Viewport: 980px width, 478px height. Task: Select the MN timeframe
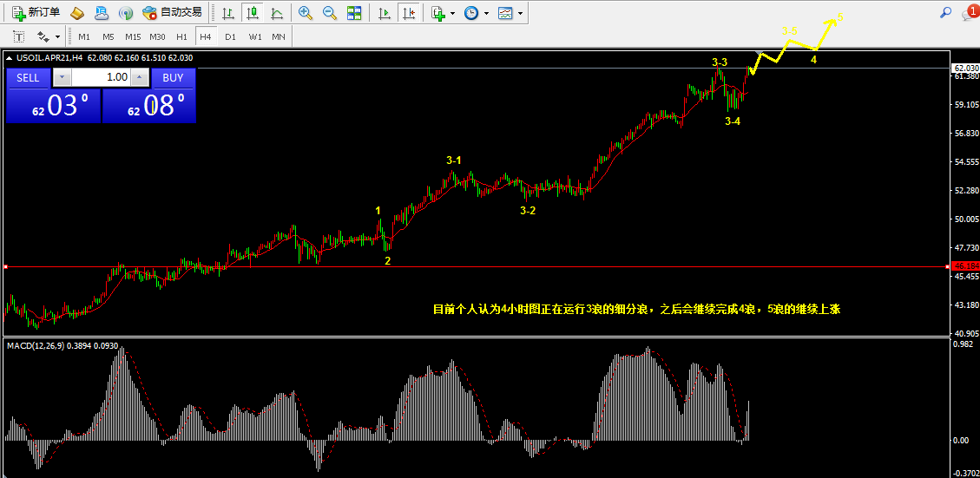click(278, 36)
